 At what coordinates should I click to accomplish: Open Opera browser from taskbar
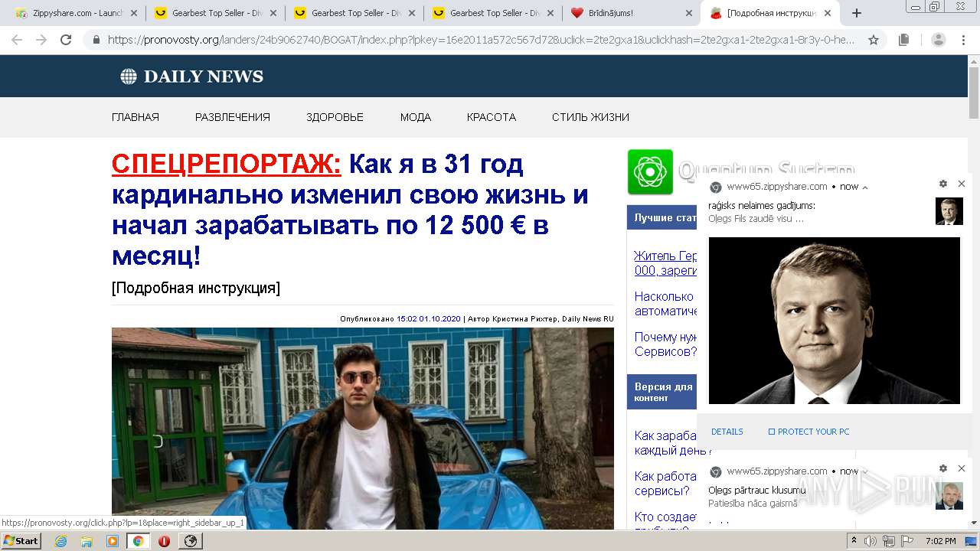[x=164, y=541]
